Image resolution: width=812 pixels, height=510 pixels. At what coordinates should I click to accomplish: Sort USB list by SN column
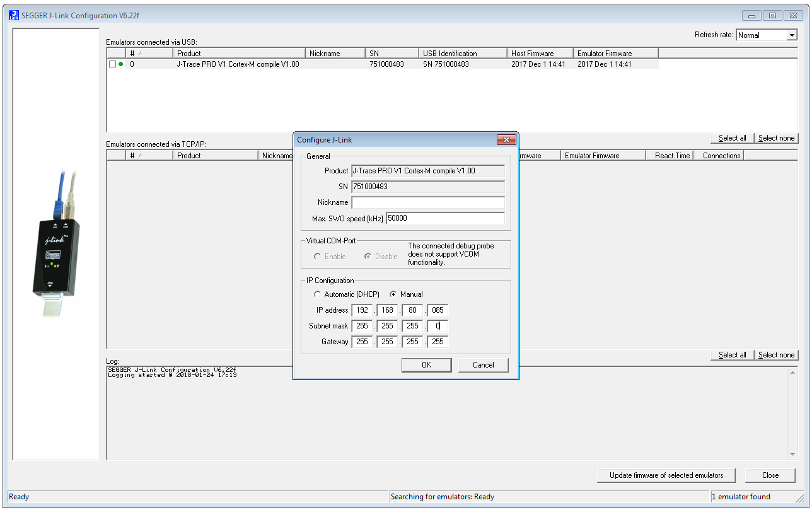tap(391, 54)
